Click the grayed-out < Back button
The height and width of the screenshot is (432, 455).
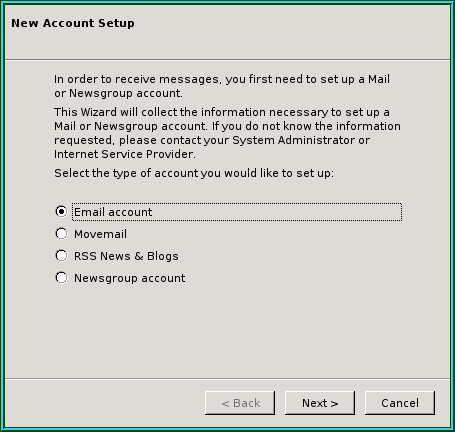(240, 403)
